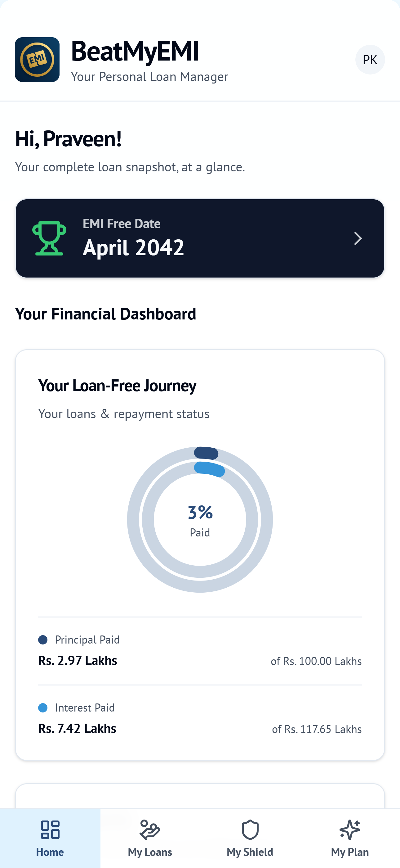Tap the Principal Paid legend dot
Image resolution: width=400 pixels, height=868 pixels.
[x=43, y=640]
